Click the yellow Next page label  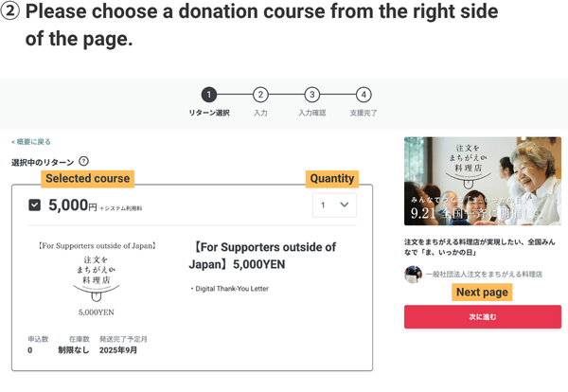(482, 293)
